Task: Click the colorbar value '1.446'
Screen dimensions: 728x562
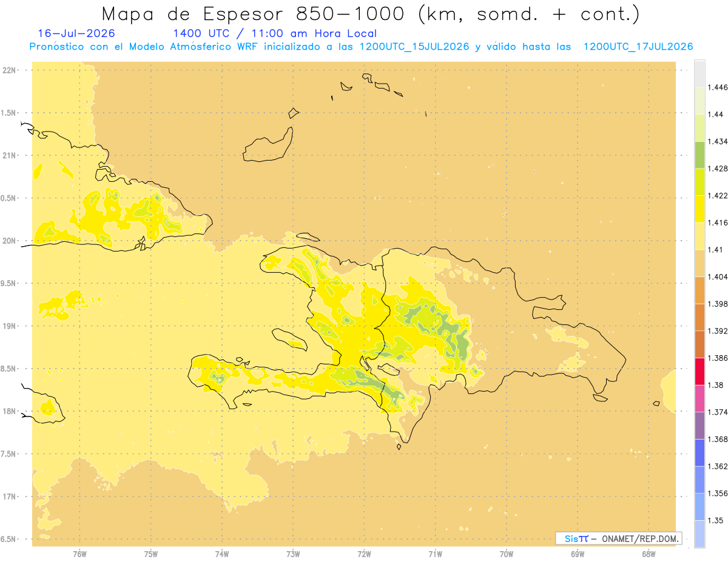Action: (718, 87)
